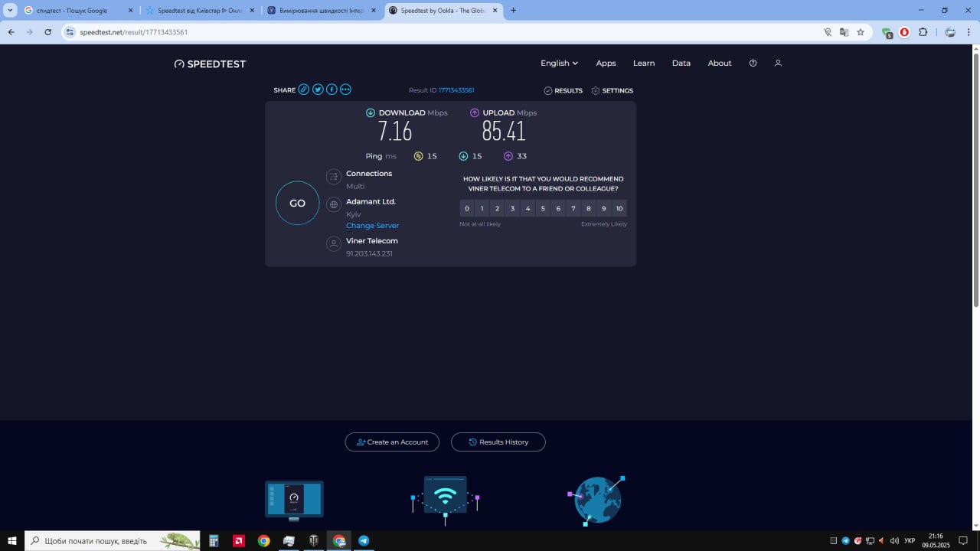Open the RESULTS view

[x=563, y=90]
